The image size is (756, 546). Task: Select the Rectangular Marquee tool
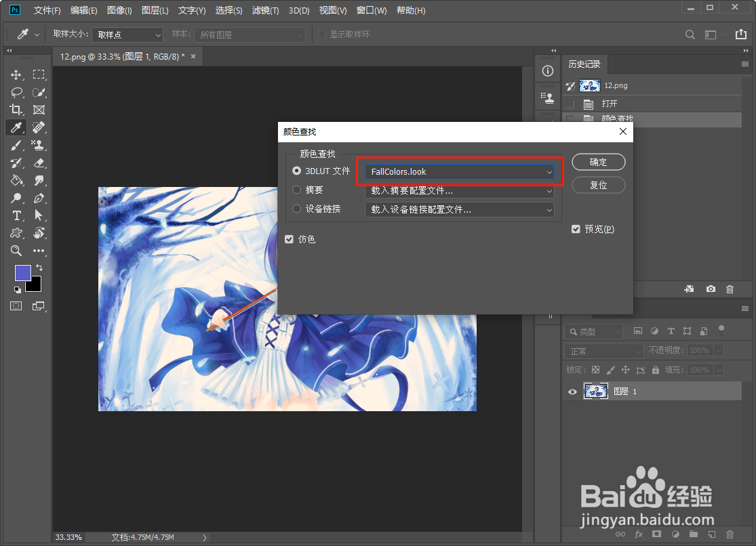pos(39,75)
